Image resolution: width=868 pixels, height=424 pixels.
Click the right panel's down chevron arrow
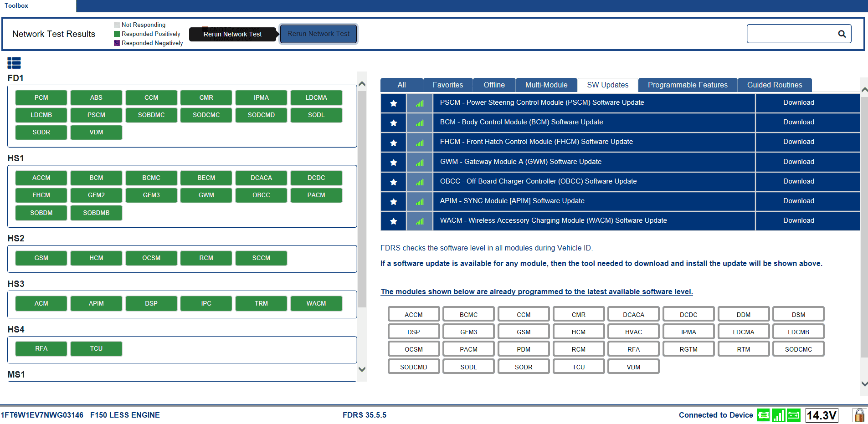click(x=864, y=384)
